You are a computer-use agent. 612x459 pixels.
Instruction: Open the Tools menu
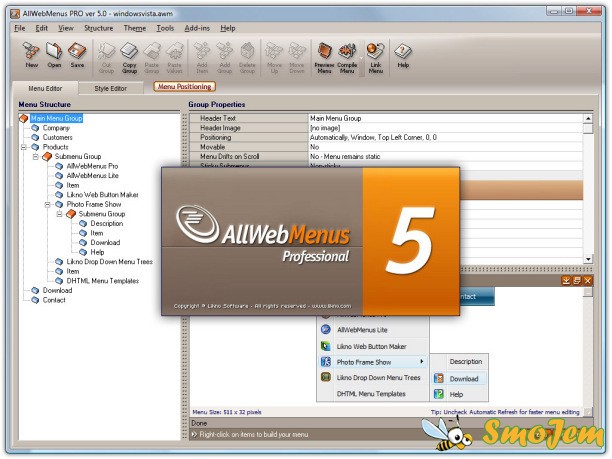click(x=165, y=28)
